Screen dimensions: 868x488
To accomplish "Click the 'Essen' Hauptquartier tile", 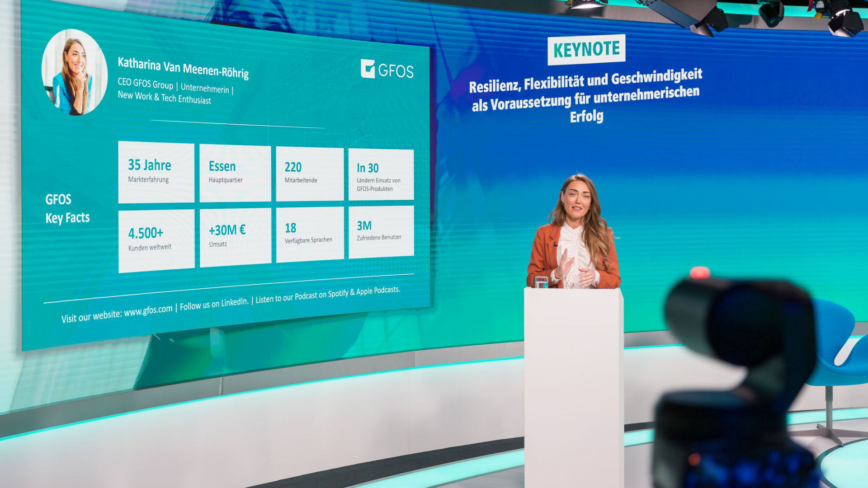I will click(x=235, y=173).
